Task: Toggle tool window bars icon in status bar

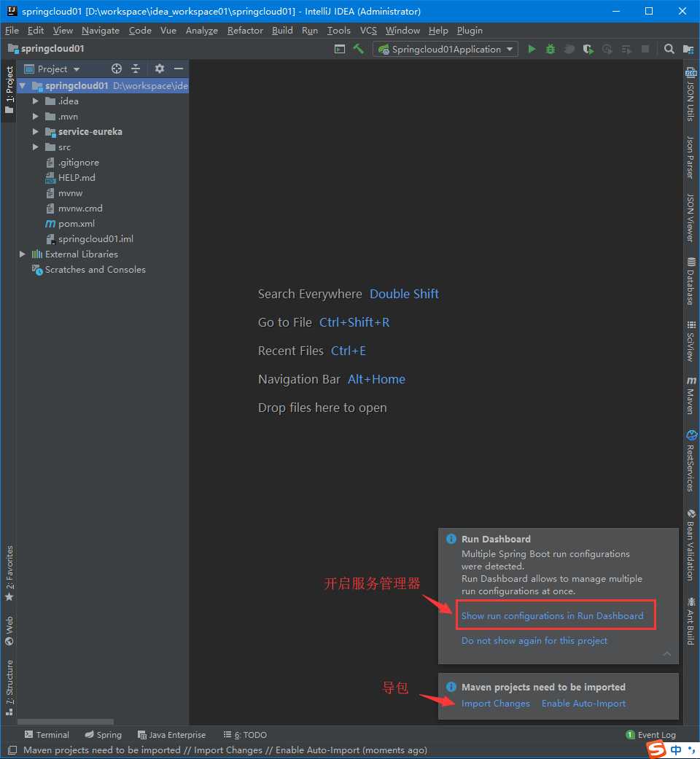Action: click(x=12, y=750)
